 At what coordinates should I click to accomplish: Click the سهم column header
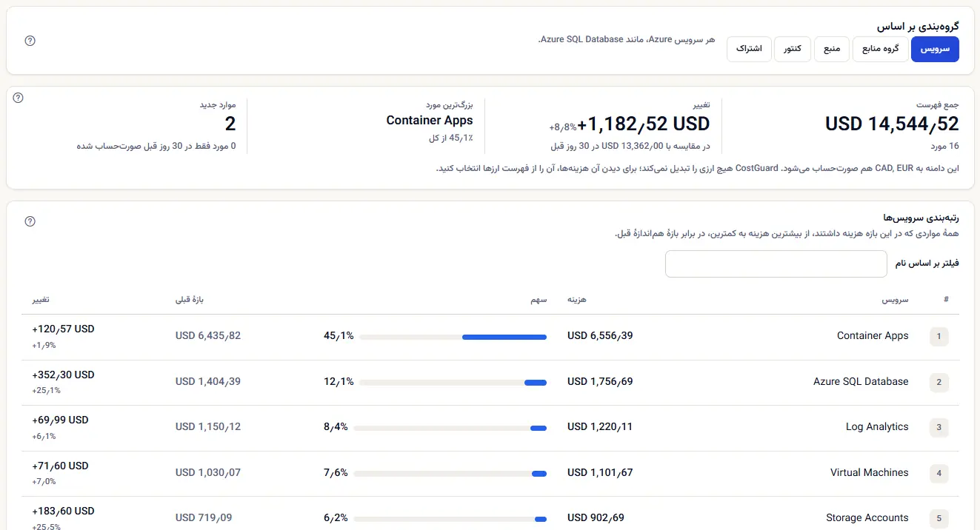click(539, 300)
